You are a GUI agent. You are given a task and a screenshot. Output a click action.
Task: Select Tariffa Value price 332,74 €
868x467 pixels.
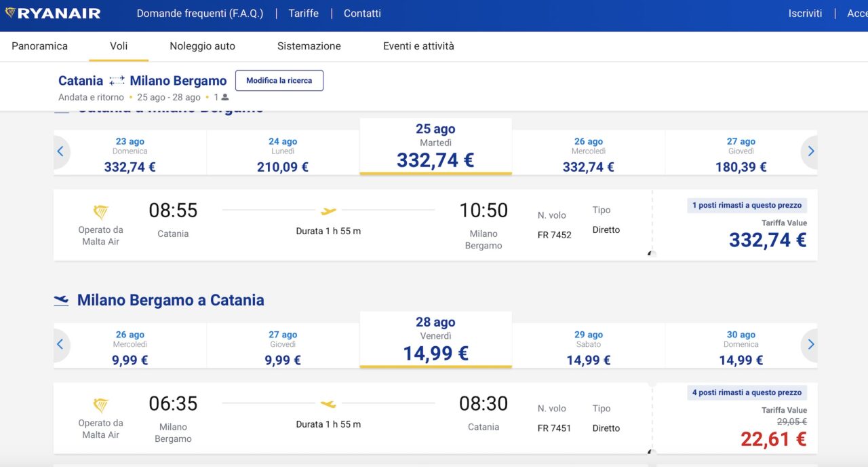pyautogui.click(x=768, y=240)
